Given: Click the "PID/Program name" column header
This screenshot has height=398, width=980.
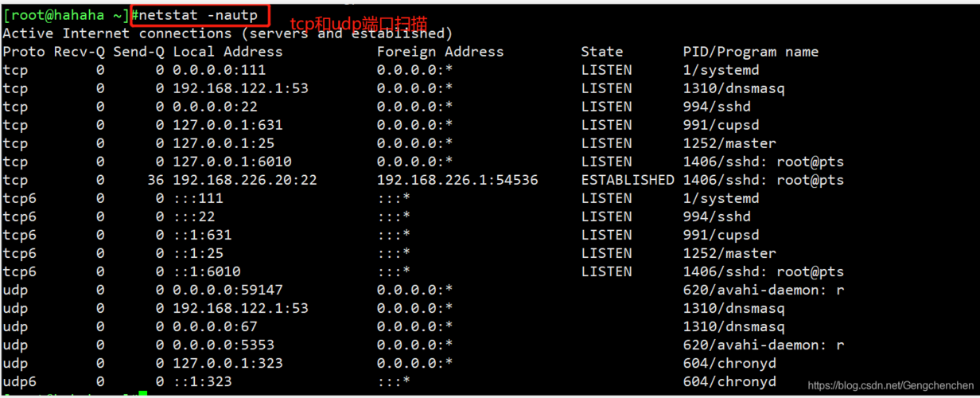Looking at the screenshot, I should coord(751,52).
